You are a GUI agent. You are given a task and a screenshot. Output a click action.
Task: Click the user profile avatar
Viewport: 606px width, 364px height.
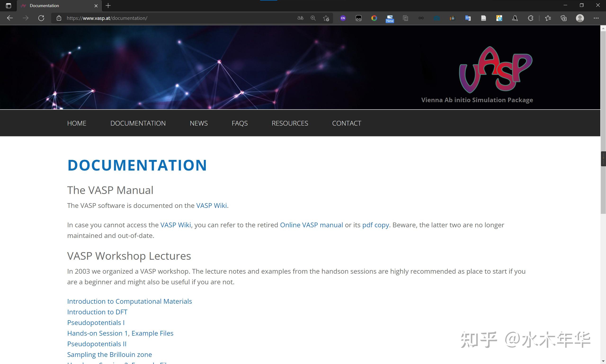[580, 18]
